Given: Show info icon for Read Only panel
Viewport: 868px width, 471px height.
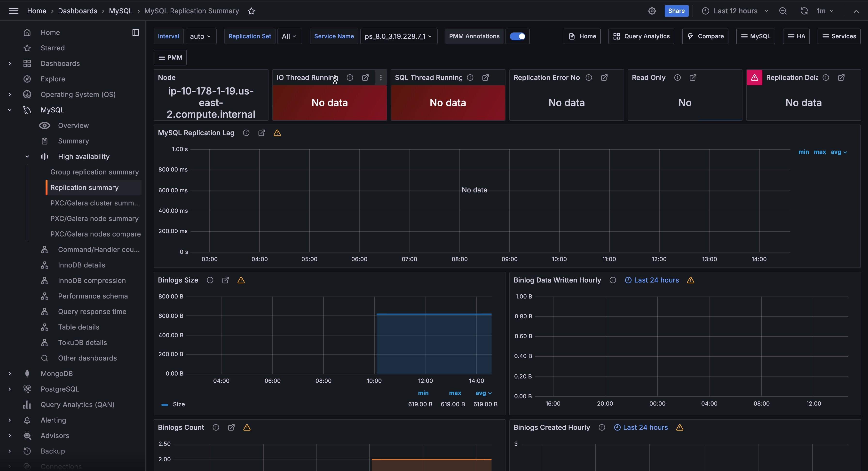Looking at the screenshot, I should pyautogui.click(x=677, y=78).
